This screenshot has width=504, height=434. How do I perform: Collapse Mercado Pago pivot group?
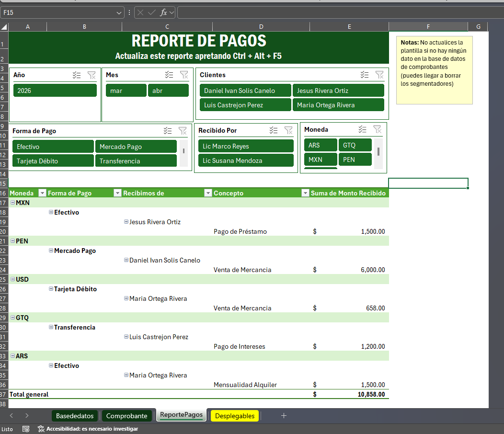click(51, 251)
